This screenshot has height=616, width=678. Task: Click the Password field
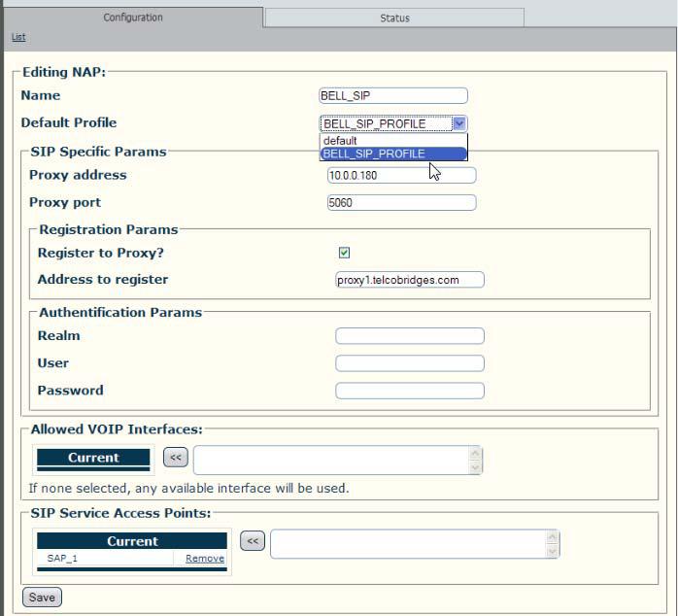[410, 391]
